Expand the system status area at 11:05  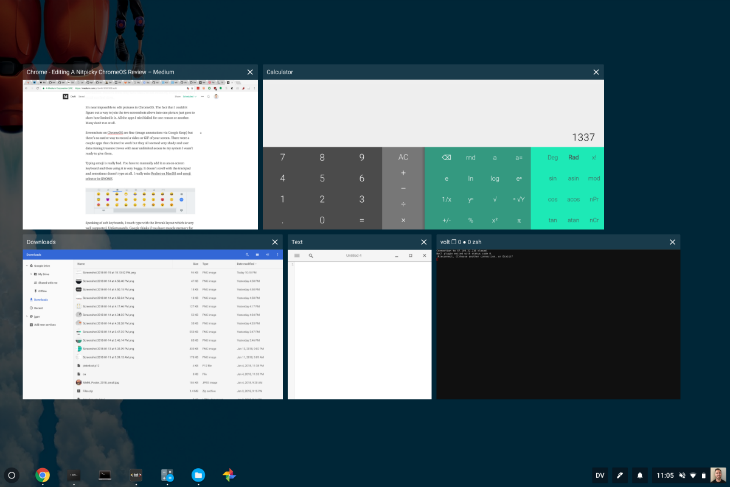(681, 475)
